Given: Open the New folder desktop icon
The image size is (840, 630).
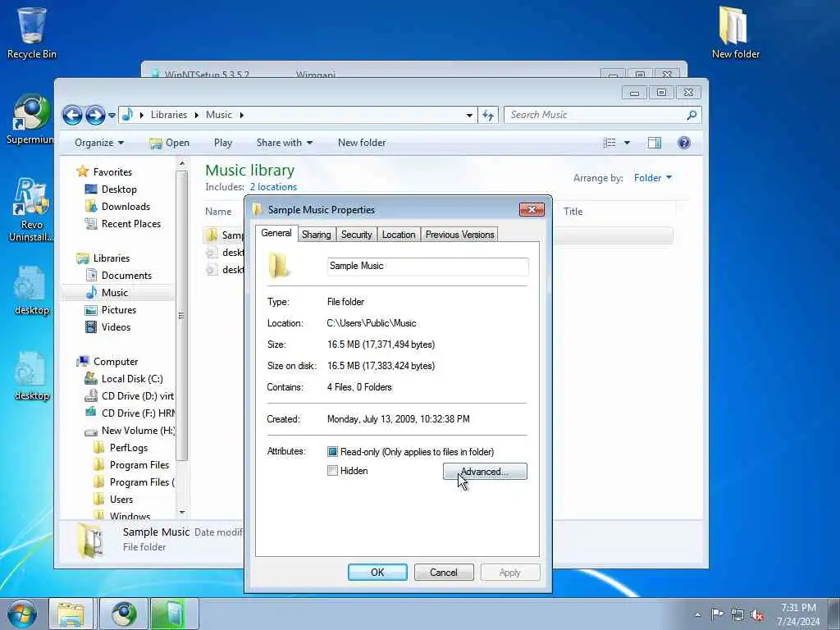Looking at the screenshot, I should (735, 32).
